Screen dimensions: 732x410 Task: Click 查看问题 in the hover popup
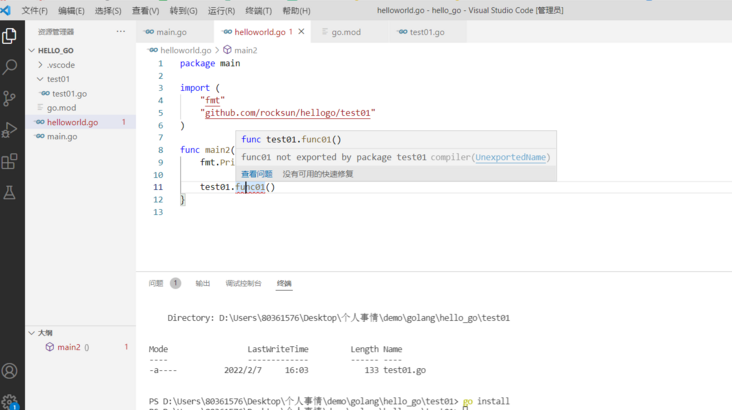[256, 174]
